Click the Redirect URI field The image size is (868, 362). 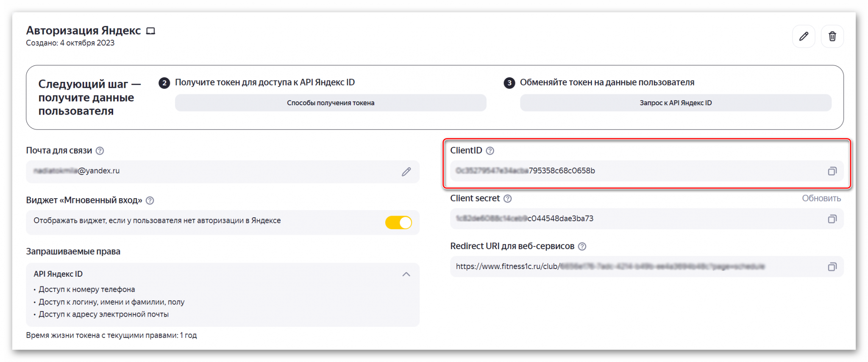[x=647, y=267]
